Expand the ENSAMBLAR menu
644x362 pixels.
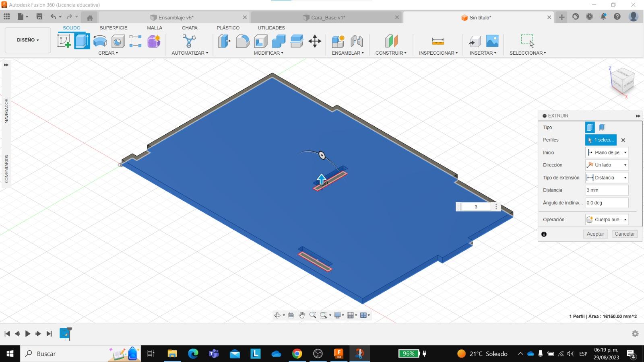point(348,53)
